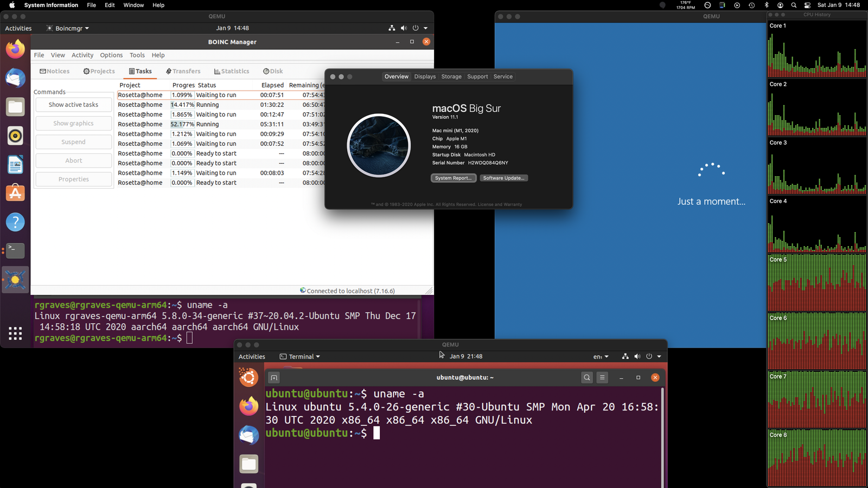Viewport: 868px width, 488px height.
Task: Open terminal hamburger menu button
Action: (x=602, y=377)
